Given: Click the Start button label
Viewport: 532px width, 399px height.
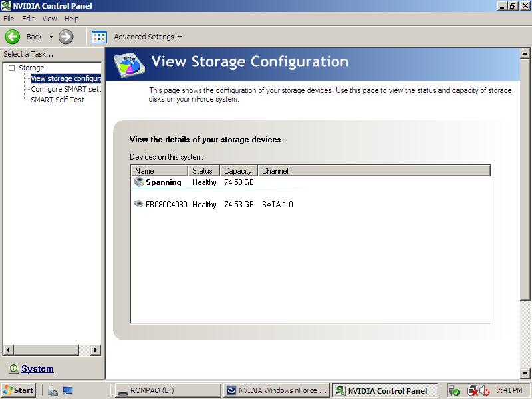Looking at the screenshot, I should pos(23,390).
